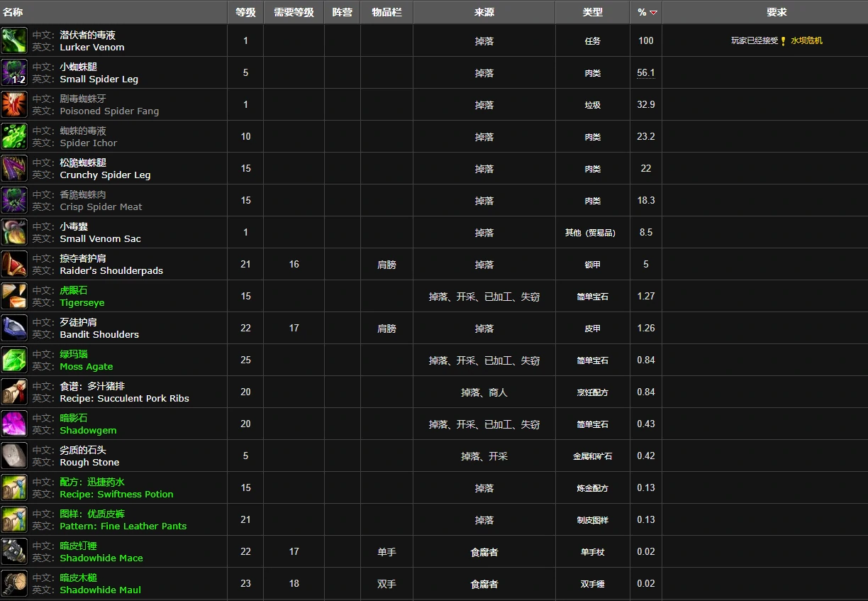868x601 pixels.
Task: Click the Rough Stone item icon
Action: click(14, 456)
